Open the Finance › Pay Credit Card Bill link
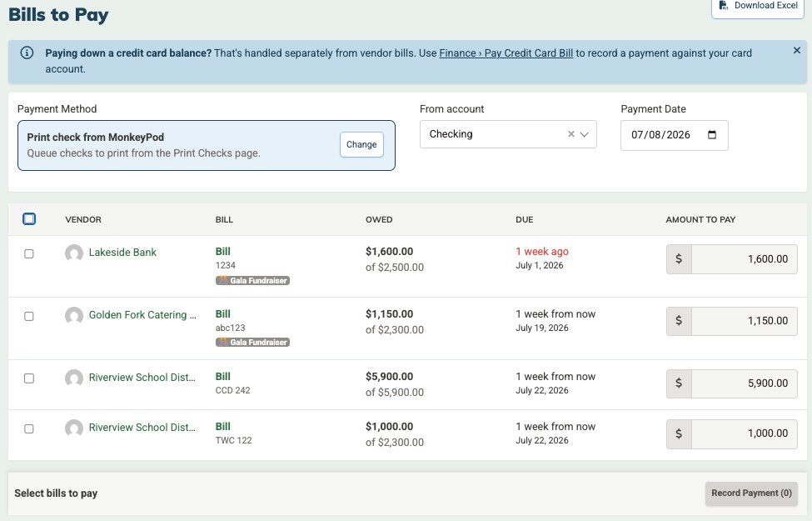This screenshot has width=812, height=521. [506, 53]
